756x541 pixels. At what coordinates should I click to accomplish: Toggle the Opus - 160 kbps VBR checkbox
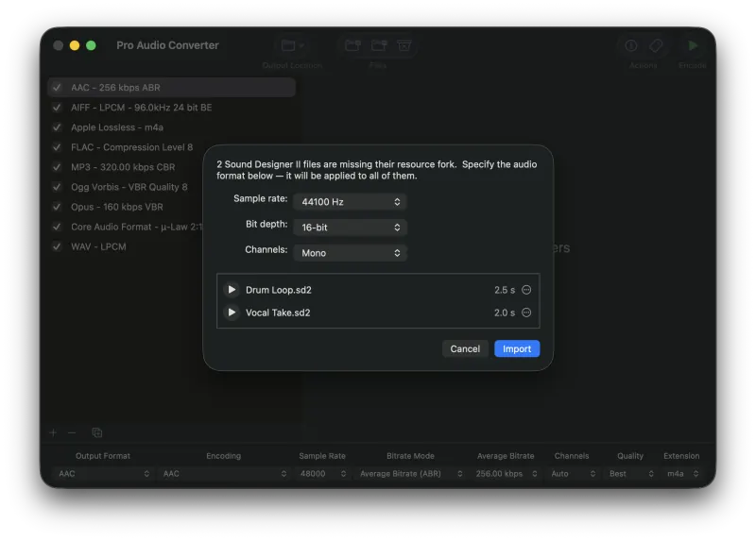[x=57, y=207]
